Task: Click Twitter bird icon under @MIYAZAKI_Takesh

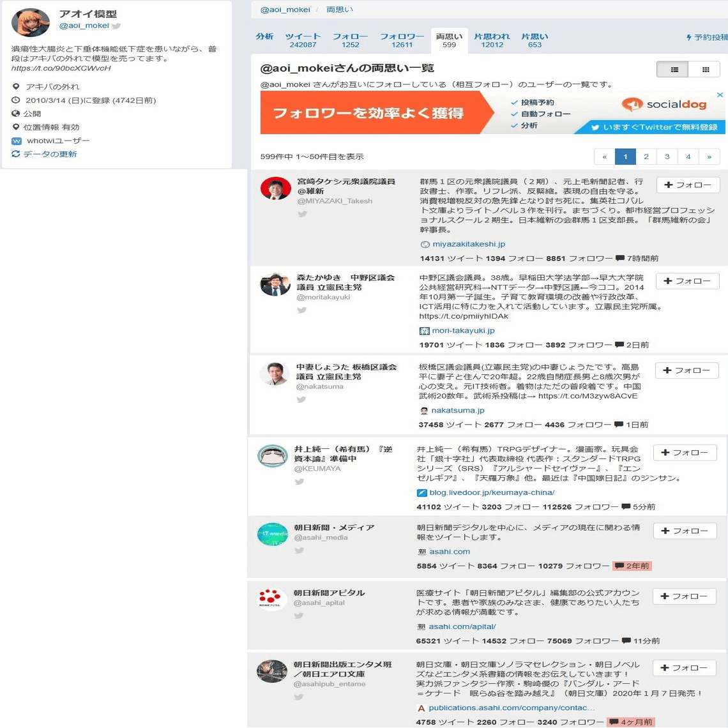Action: [x=302, y=214]
